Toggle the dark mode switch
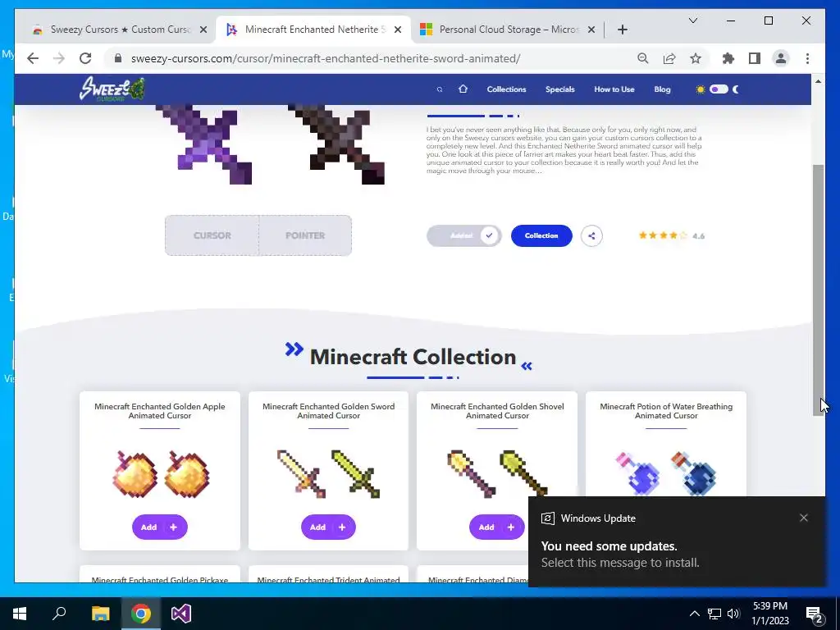Screen dimensions: 840x630 [x=719, y=89]
